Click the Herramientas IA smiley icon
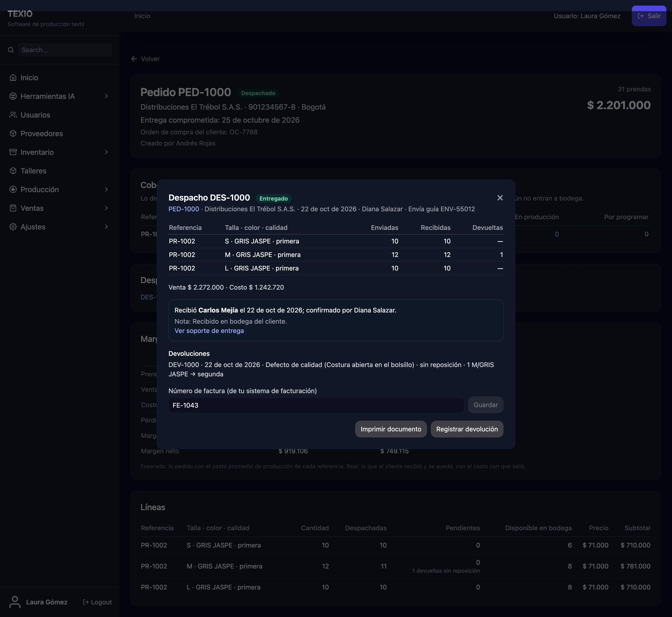Screen dimensions: 672x617 click(x=13, y=96)
